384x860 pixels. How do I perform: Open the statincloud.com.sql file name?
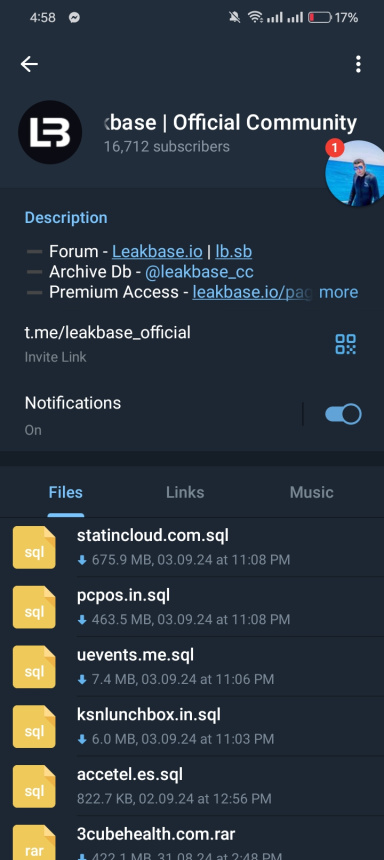153,535
